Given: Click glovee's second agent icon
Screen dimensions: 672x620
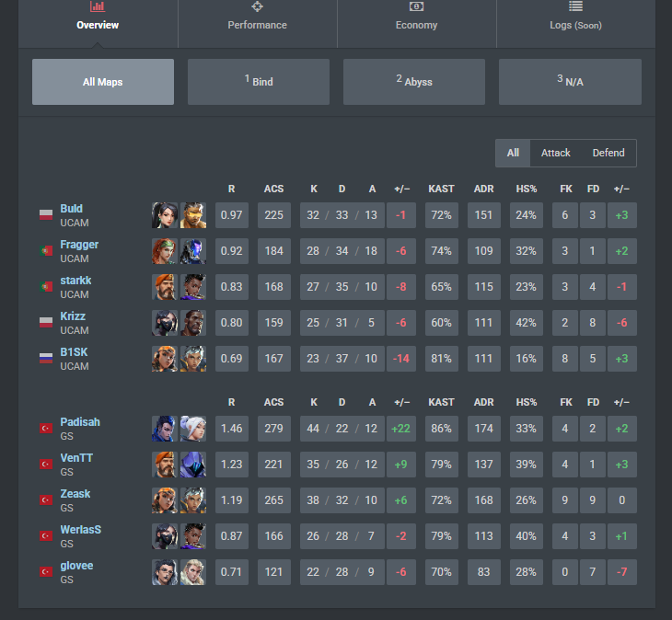Looking at the screenshot, I should pyautogui.click(x=193, y=572).
